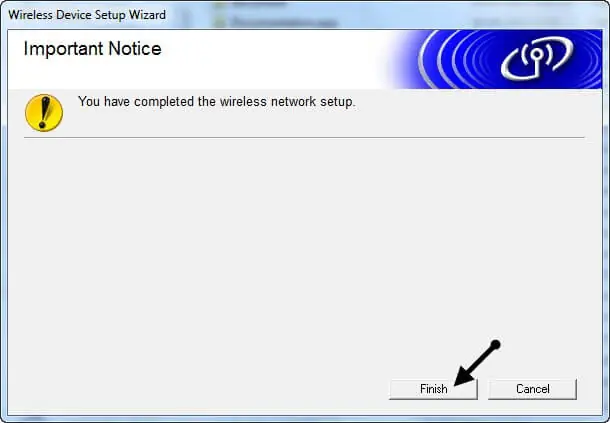Click the round dot at arrow's tail

coord(495,344)
